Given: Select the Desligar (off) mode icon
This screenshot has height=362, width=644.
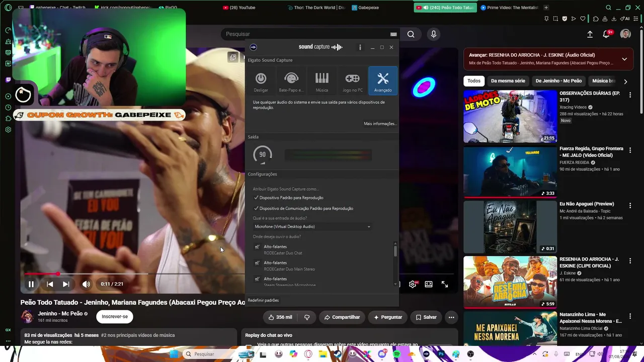Looking at the screenshot, I should tap(261, 80).
